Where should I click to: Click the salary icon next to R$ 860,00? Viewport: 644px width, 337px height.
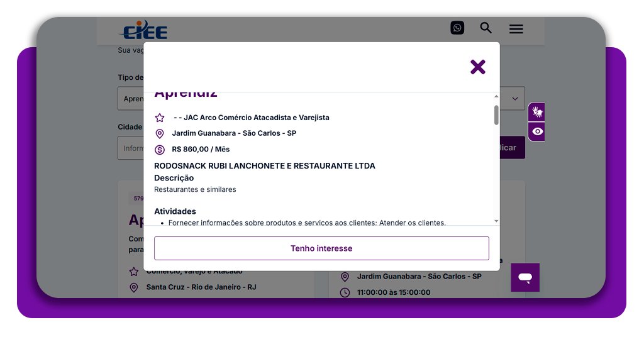160,150
